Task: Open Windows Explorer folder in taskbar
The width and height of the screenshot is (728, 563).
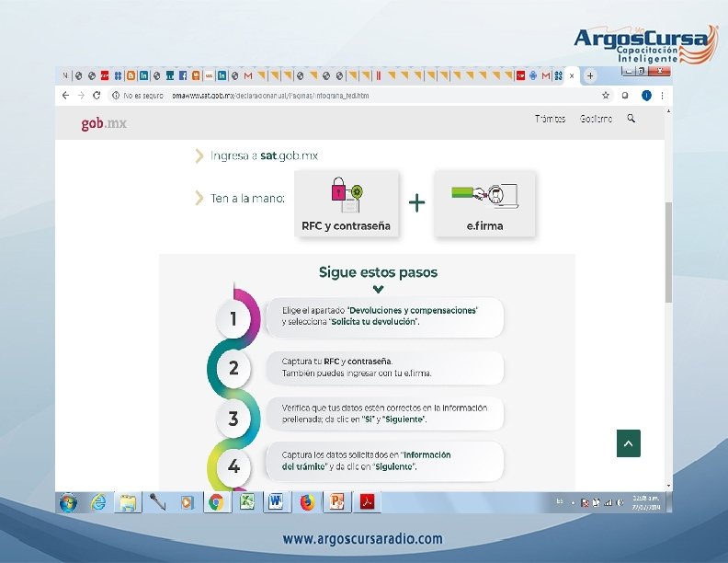Action: (x=128, y=502)
